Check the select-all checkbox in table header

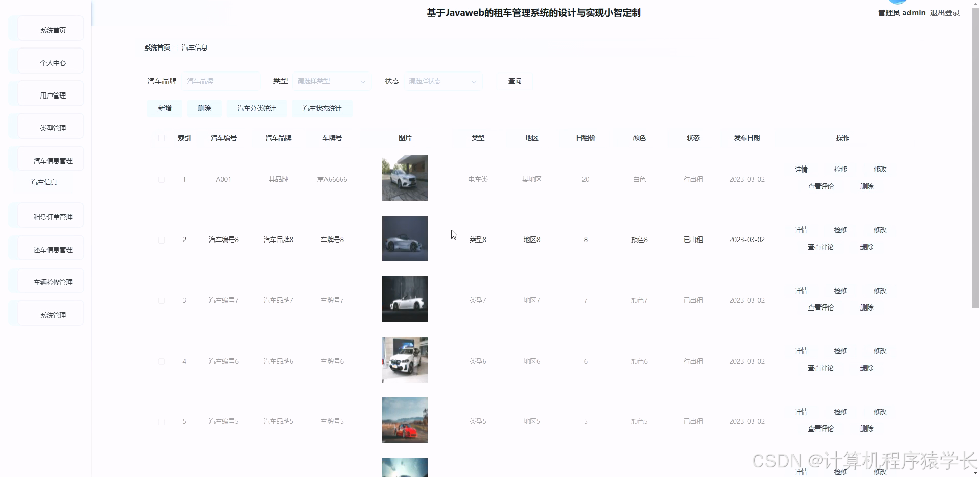coord(161,138)
